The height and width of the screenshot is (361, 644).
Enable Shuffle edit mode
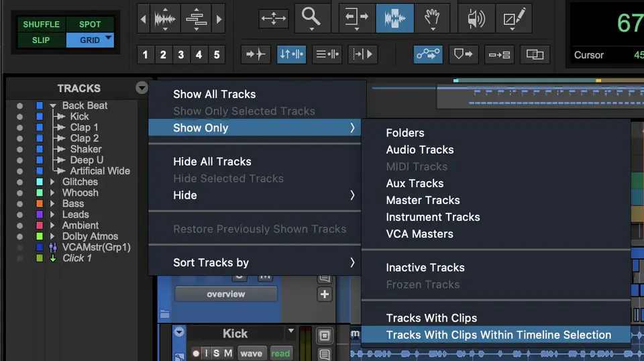click(x=41, y=24)
